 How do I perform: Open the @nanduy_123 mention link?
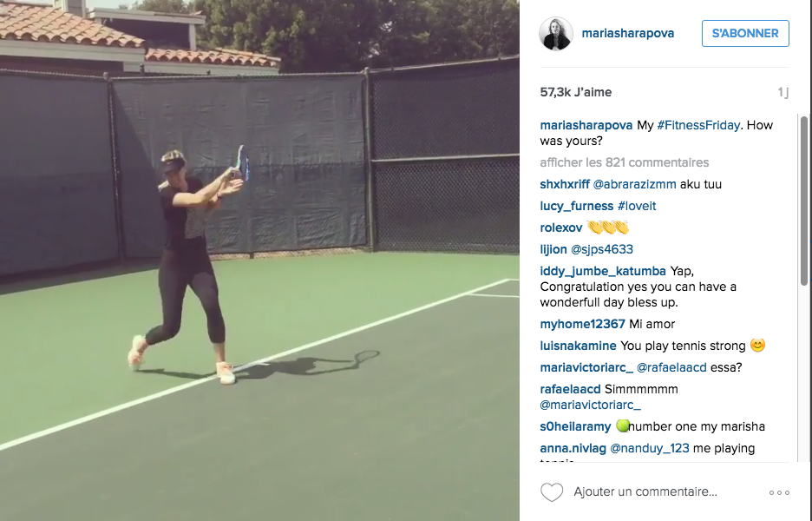point(650,448)
